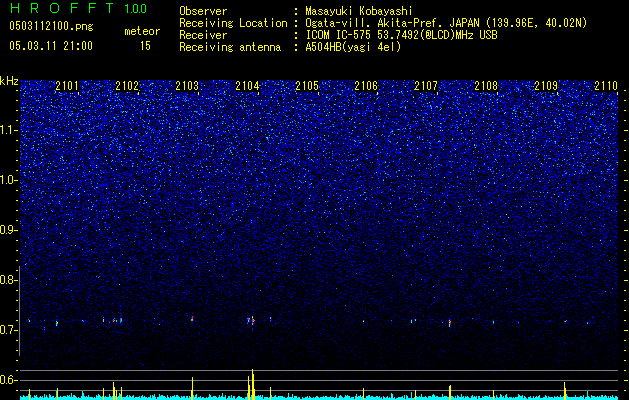
Task: Select the version number 1.0.0
Action: click(x=136, y=8)
